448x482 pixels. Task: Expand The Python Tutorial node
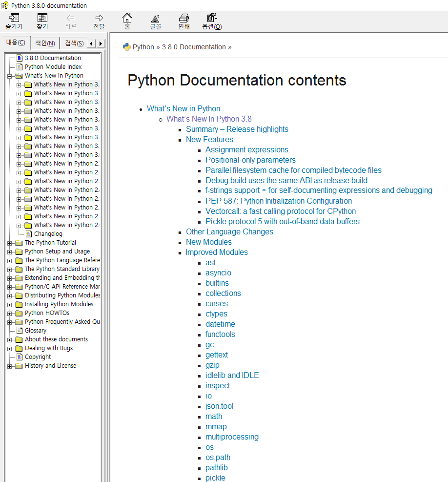pos(10,244)
